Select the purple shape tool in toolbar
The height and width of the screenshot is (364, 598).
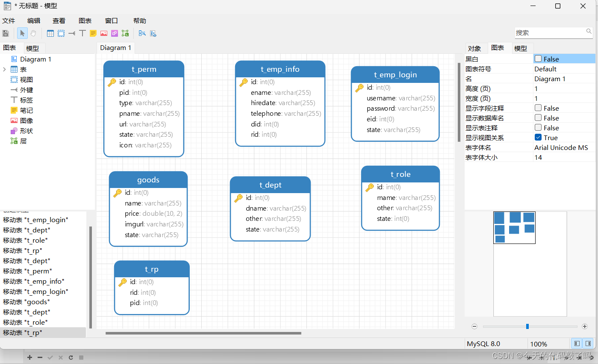pos(114,33)
